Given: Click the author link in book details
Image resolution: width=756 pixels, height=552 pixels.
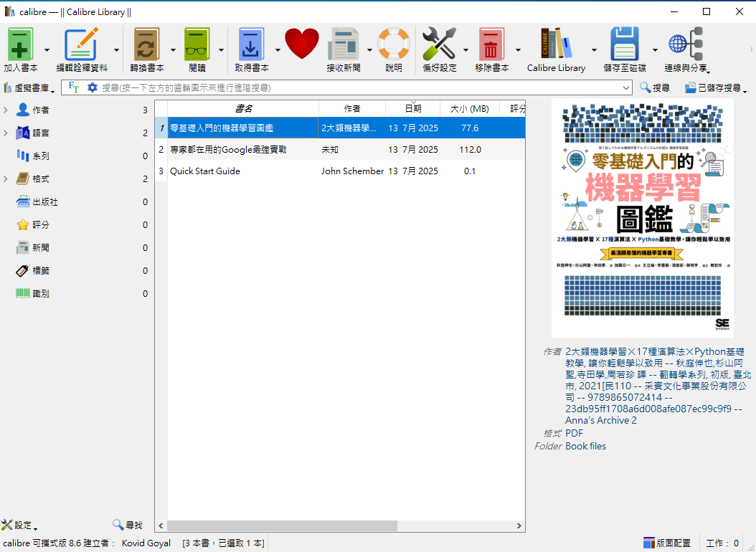Looking at the screenshot, I should pyautogui.click(x=657, y=386).
